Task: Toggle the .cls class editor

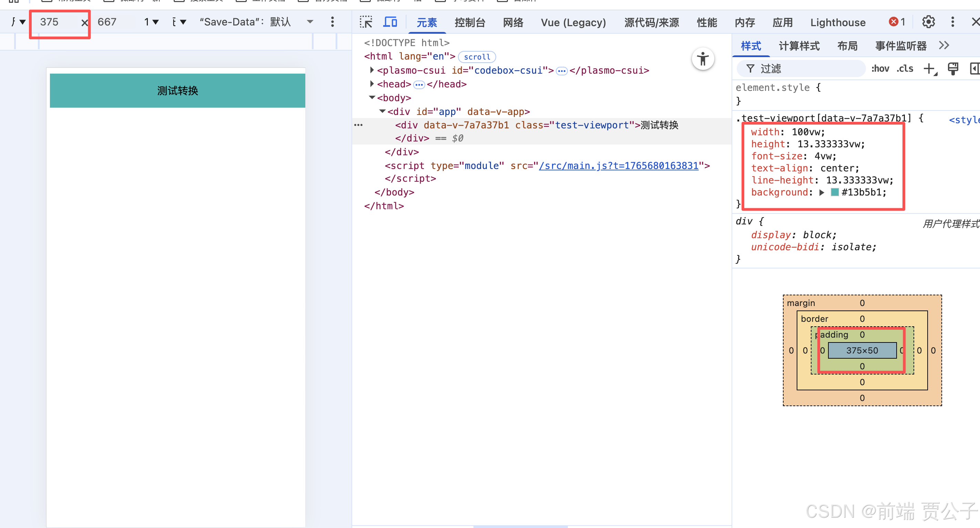Action: [x=905, y=69]
